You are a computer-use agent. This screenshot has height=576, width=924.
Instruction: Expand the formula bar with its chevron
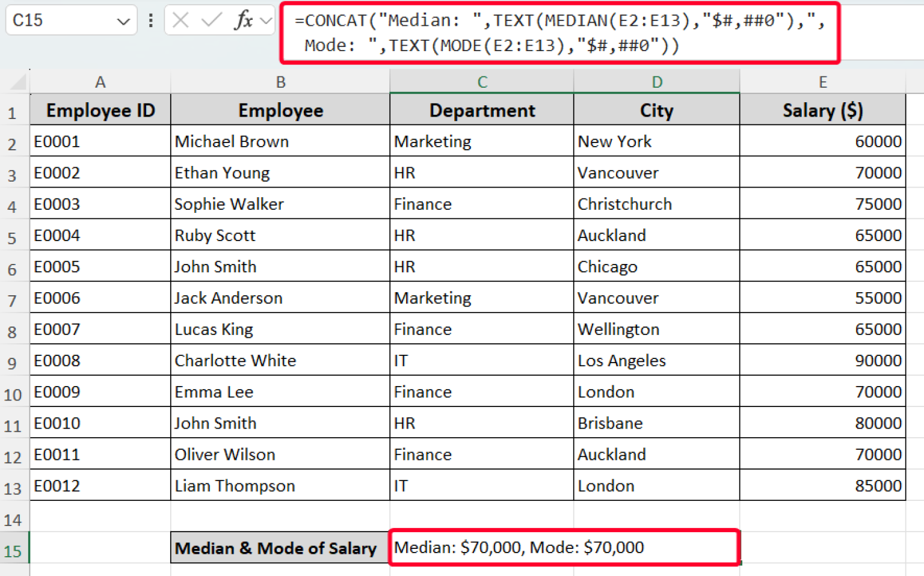[x=266, y=20]
